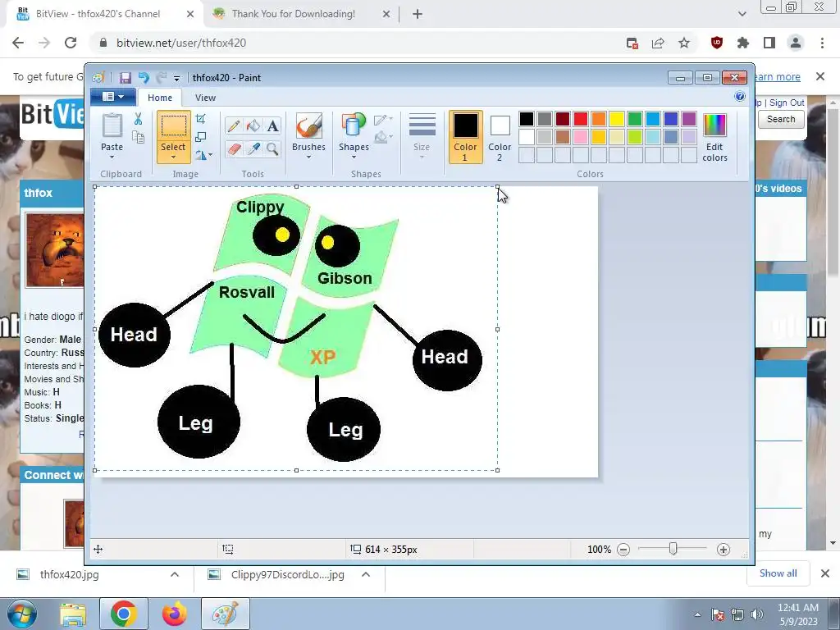Screen dimensions: 840x630
Task: Click Show all downloads button
Action: [x=778, y=573]
